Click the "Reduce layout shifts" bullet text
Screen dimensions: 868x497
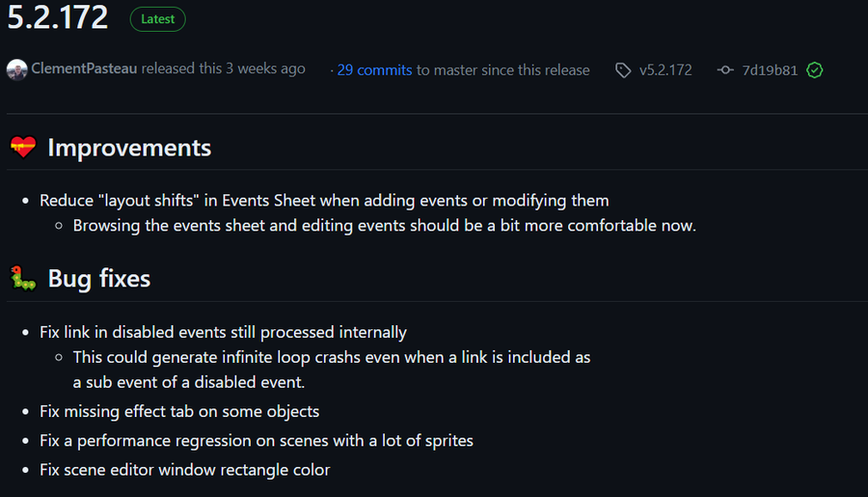(324, 201)
